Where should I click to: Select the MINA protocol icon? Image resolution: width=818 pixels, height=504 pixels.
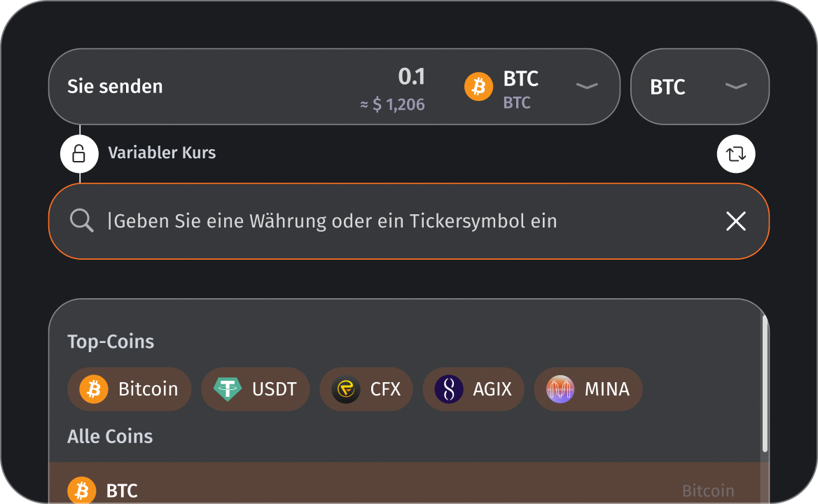tap(560, 389)
